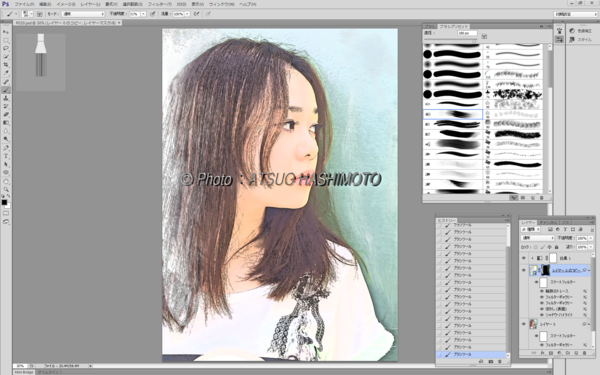Select the Clone Stamp tool
The image size is (600, 375).
pos(6,98)
